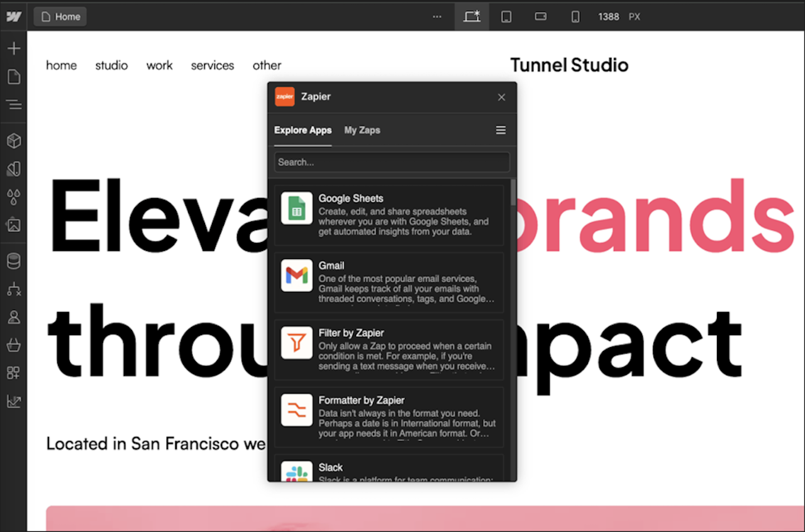Switch to the tablet breakpoint view
Screen dimensions: 805x532
point(506,17)
